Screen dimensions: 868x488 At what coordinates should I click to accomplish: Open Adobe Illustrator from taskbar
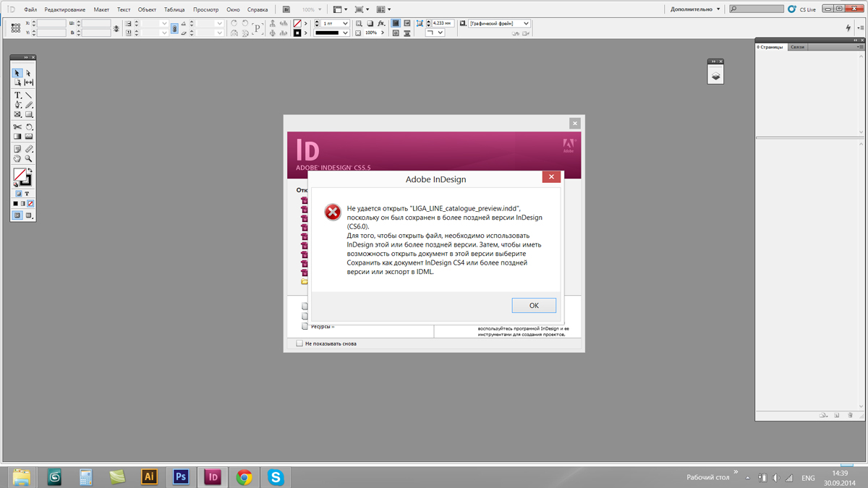click(x=149, y=476)
